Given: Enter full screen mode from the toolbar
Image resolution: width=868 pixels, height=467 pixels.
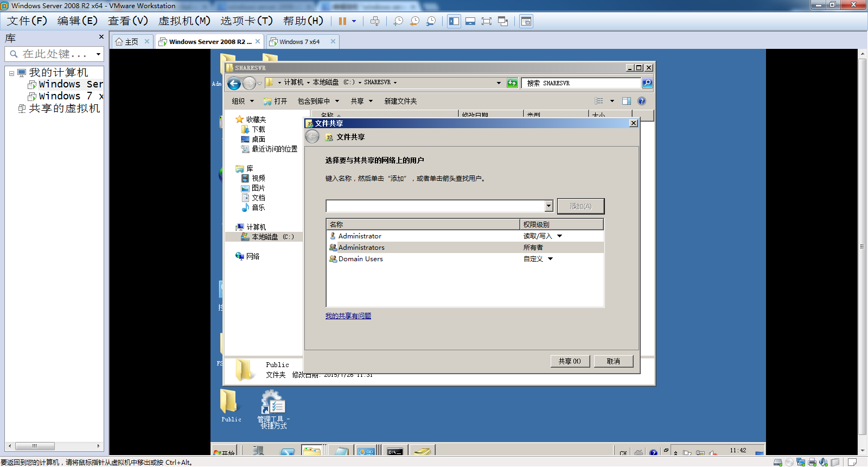Looking at the screenshot, I should click(x=487, y=21).
